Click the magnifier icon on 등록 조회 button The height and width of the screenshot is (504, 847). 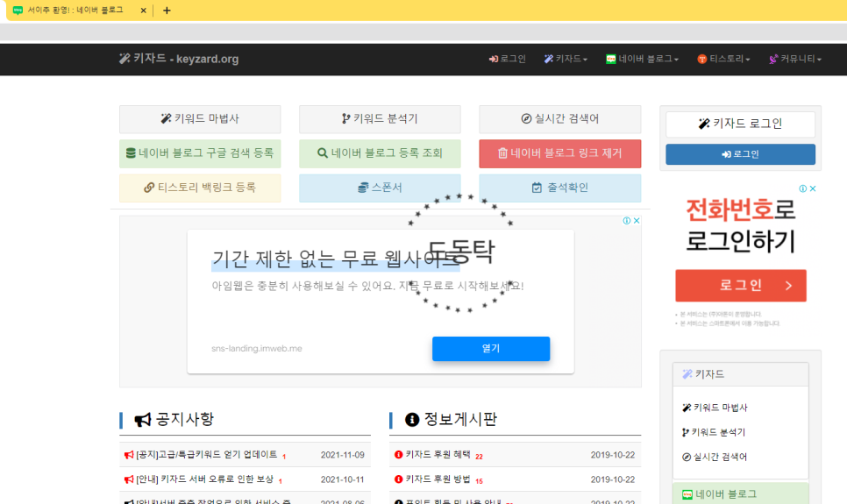[323, 153]
